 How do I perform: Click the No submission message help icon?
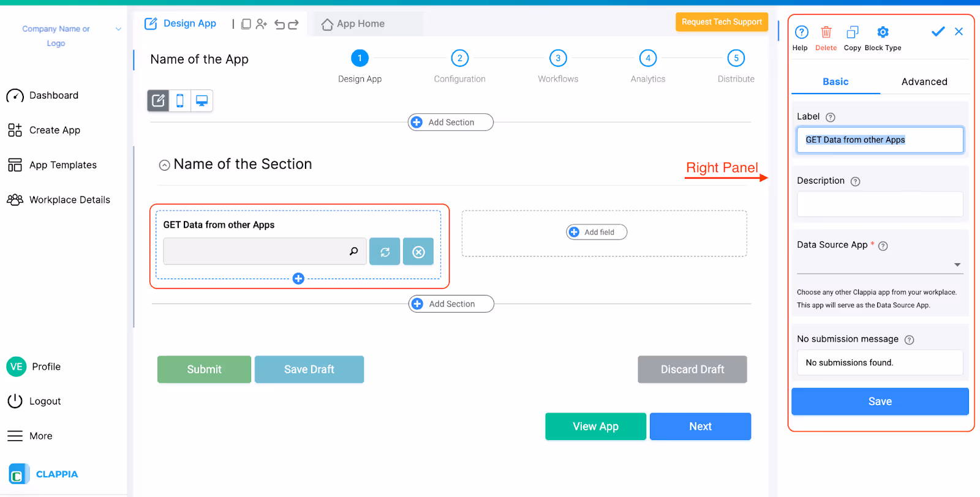(x=910, y=340)
